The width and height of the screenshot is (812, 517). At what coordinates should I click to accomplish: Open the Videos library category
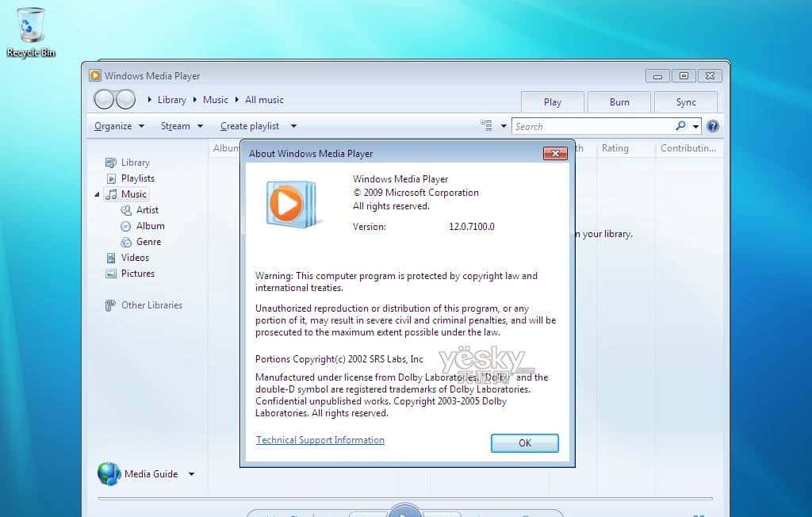(x=135, y=258)
